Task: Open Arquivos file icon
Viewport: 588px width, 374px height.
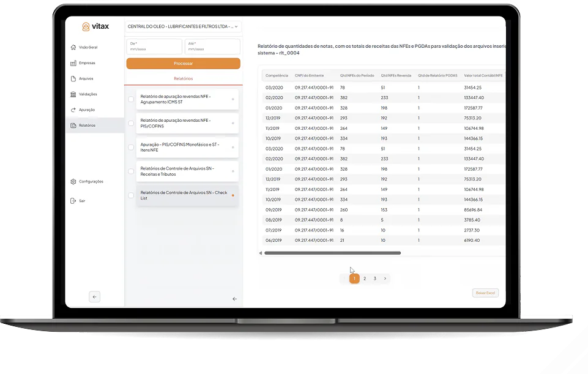Action: tap(73, 79)
